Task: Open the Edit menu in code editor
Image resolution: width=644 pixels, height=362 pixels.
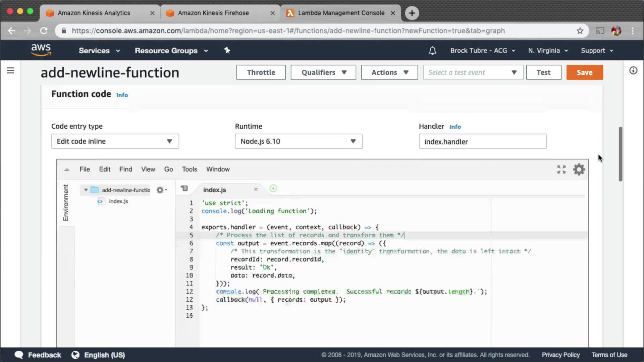Action: coord(104,169)
